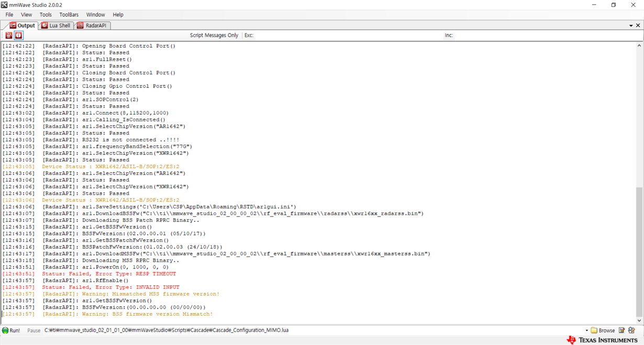This screenshot has height=345, width=644.
Task: Click the Browse folder icon
Action: click(x=594, y=330)
